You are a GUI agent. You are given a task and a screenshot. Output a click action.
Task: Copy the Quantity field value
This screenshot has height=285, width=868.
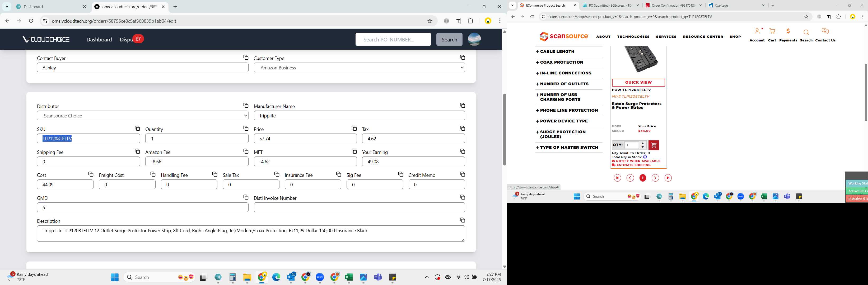(x=246, y=129)
